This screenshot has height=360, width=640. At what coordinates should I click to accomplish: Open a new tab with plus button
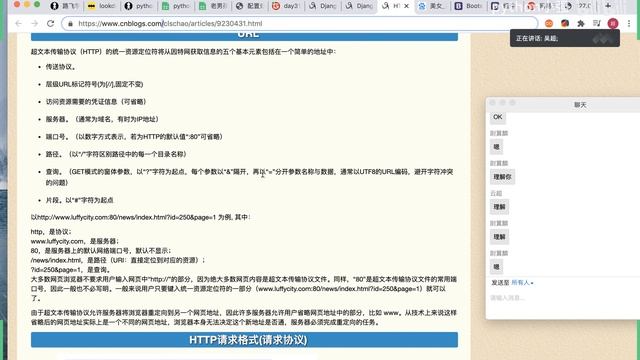pyautogui.click(x=608, y=6)
